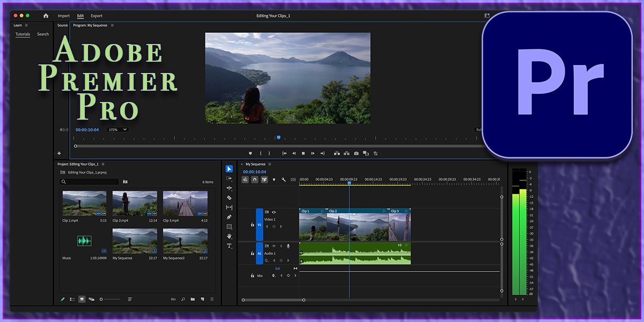Select the Rectangle tool

[x=229, y=226]
